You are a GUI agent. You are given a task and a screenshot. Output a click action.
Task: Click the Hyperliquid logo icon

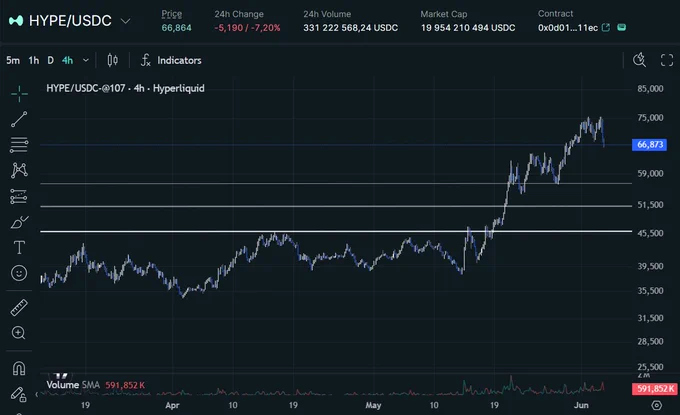click(16, 20)
